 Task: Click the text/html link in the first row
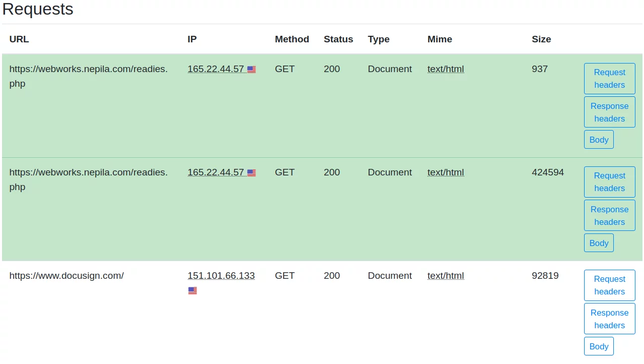(445, 69)
